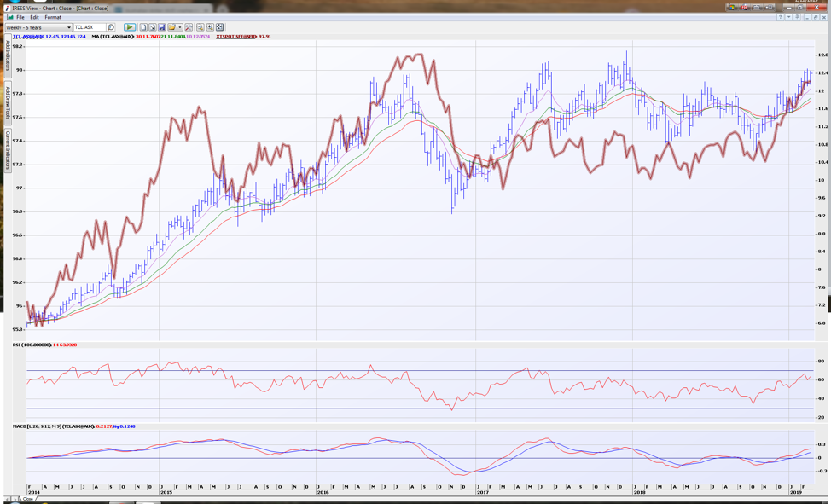Click the save chart floppy disk icon
Image resolution: width=831 pixels, height=504 pixels.
[x=161, y=27]
